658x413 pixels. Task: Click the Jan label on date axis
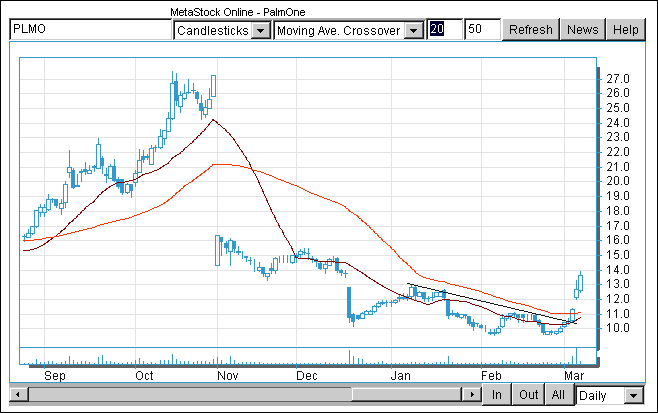point(400,375)
